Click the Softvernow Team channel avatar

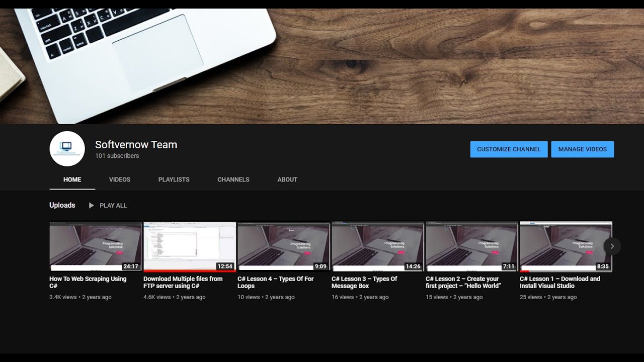click(67, 149)
